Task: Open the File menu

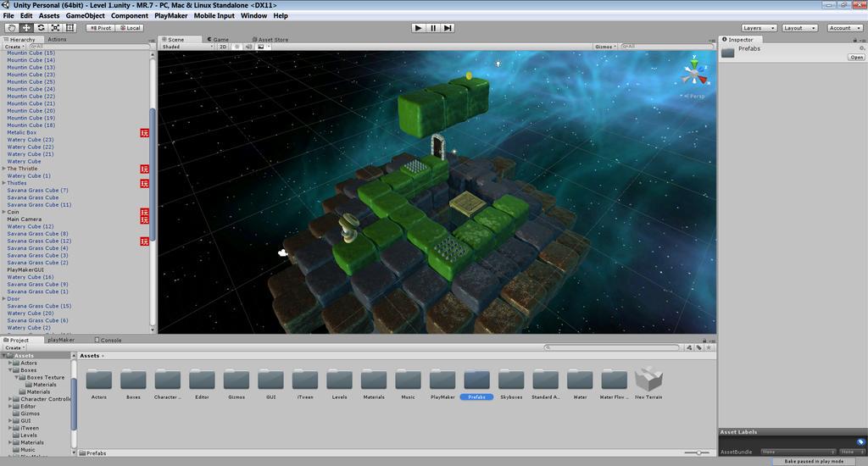Action: [x=8, y=15]
